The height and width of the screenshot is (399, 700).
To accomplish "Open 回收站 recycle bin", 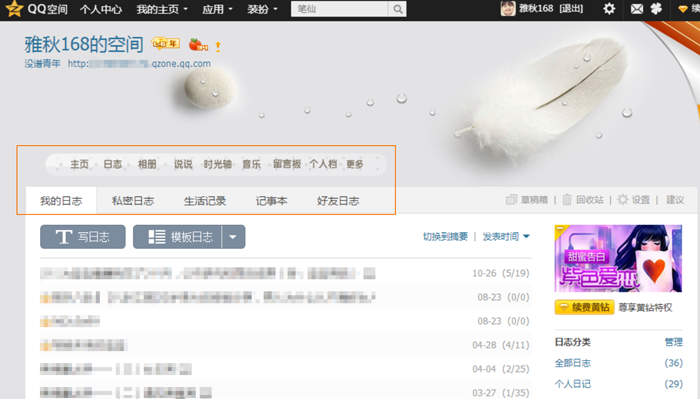I will click(583, 200).
